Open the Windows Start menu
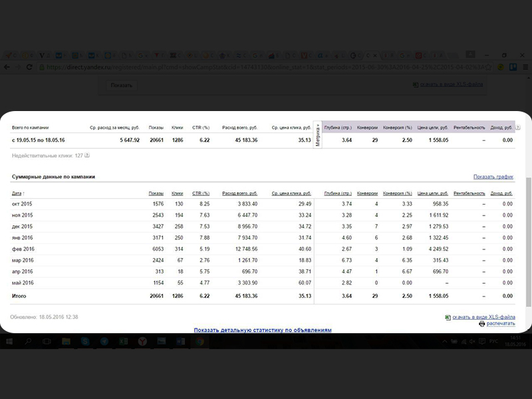The width and height of the screenshot is (532, 399). [x=9, y=341]
